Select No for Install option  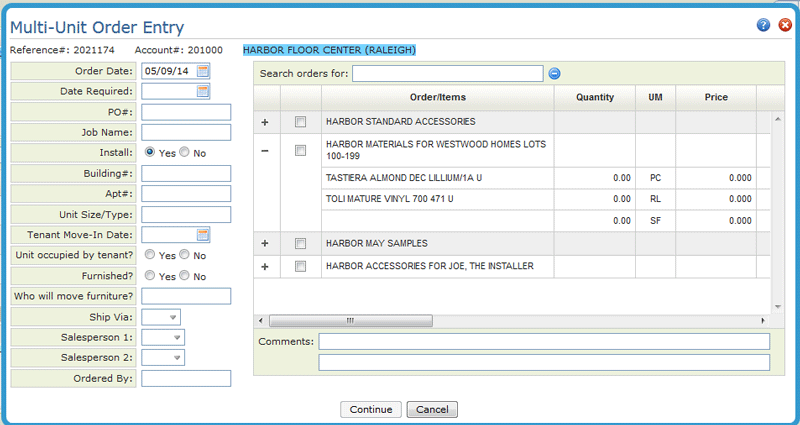[x=184, y=153]
